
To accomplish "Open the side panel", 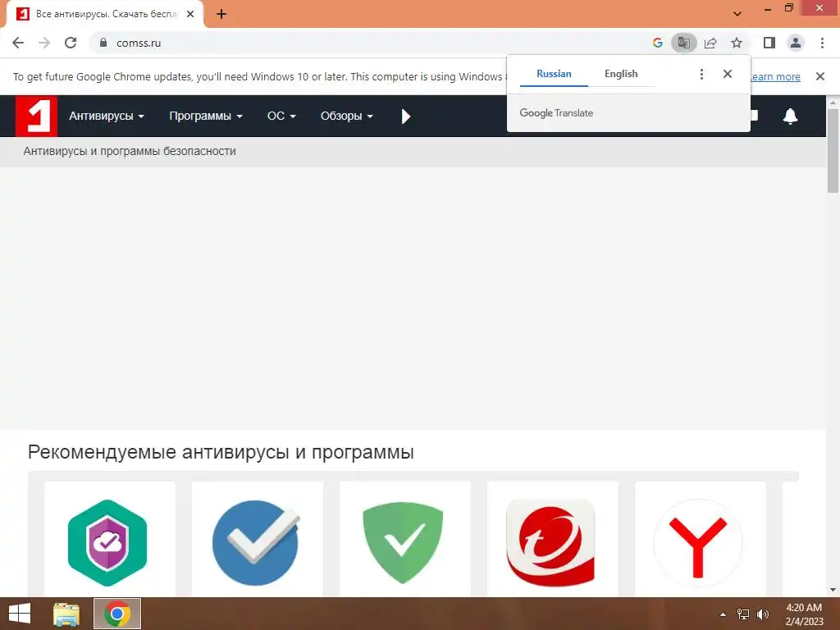I will (x=769, y=43).
